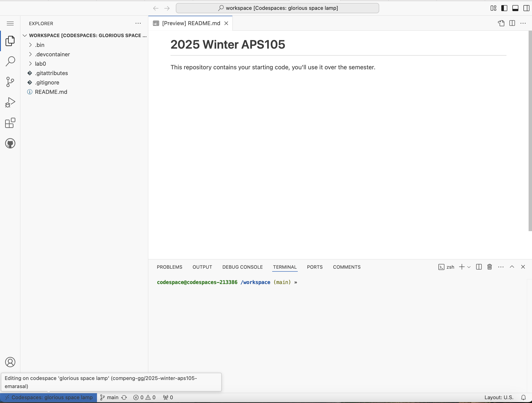The image size is (532, 403).
Task: Split the terminal
Action: pyautogui.click(x=479, y=267)
